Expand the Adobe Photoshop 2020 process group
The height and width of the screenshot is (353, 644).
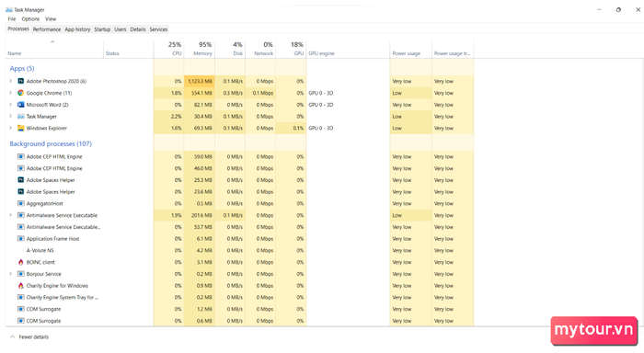[11, 81]
